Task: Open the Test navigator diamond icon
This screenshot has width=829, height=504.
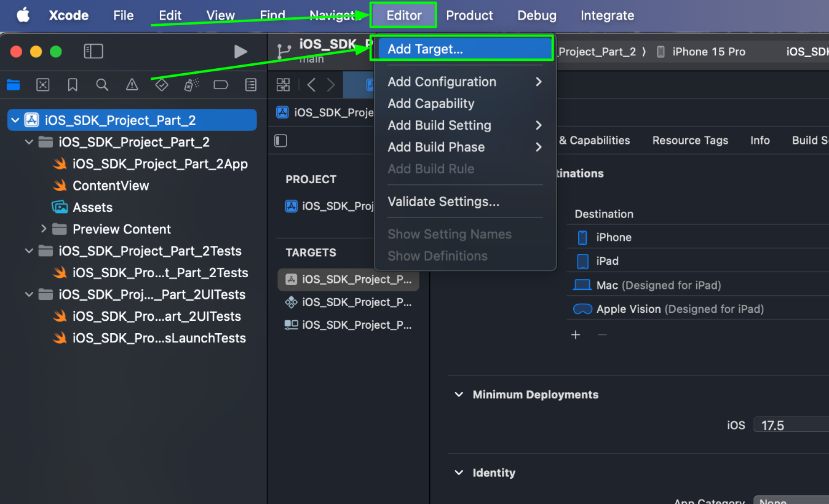Action: 162,85
